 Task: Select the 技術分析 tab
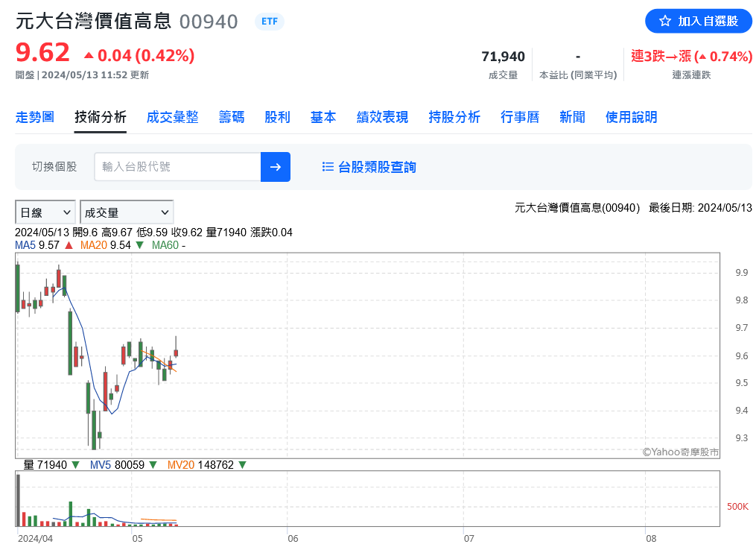[x=101, y=117]
